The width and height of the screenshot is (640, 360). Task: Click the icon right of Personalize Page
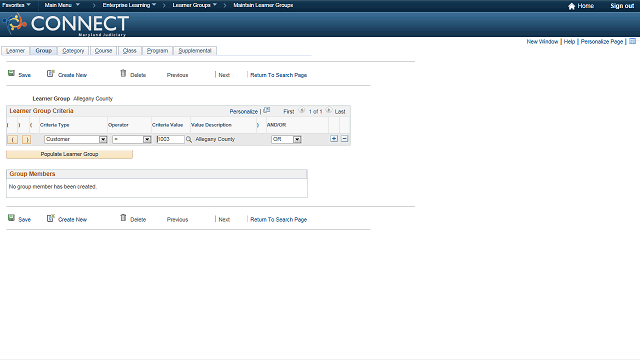633,41
